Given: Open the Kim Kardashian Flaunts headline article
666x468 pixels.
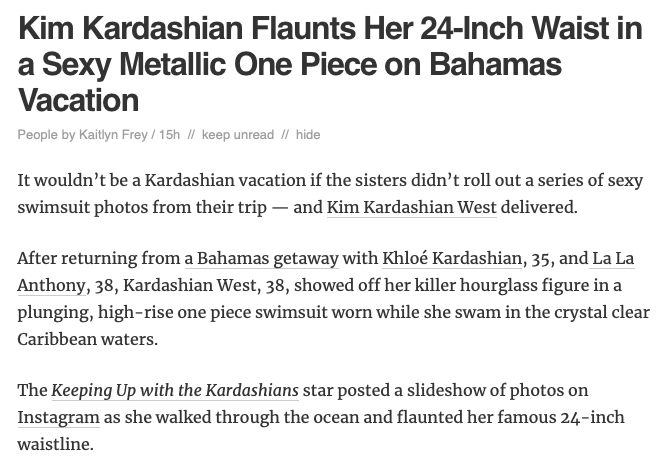Looking at the screenshot, I should (x=330, y=64).
